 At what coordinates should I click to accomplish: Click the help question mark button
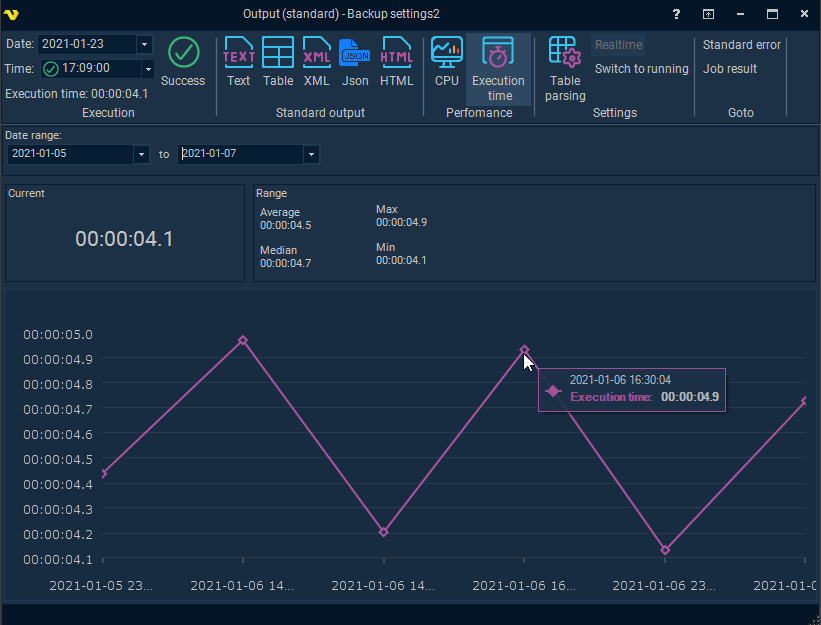(676, 14)
